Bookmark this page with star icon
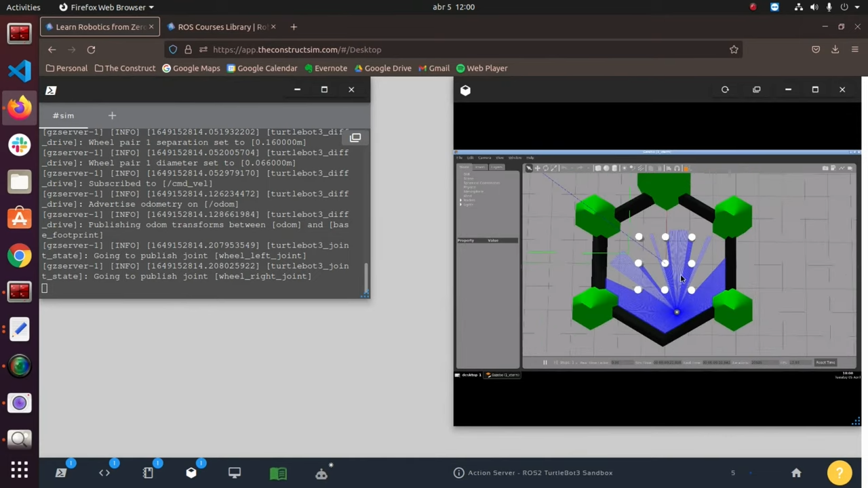The width and height of the screenshot is (868, 488). (734, 49)
